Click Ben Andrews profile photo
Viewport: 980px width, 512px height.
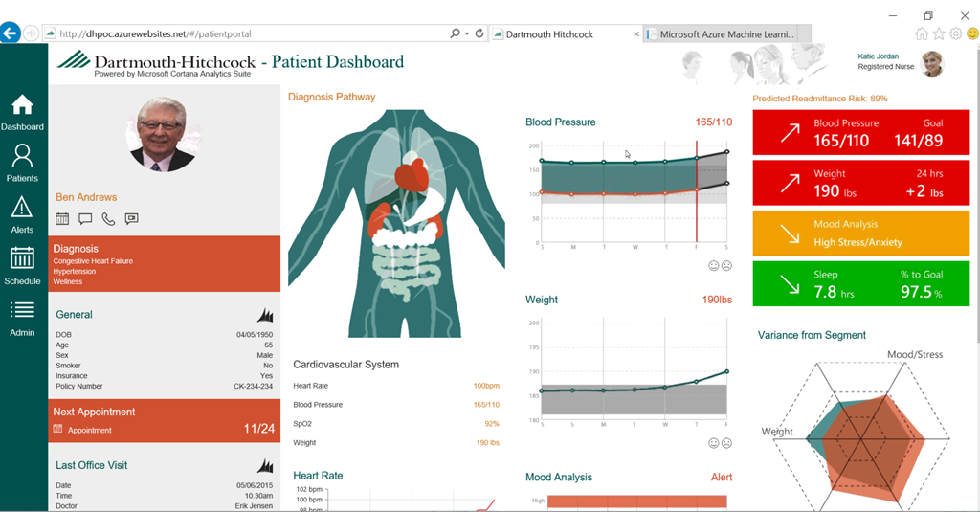[164, 134]
